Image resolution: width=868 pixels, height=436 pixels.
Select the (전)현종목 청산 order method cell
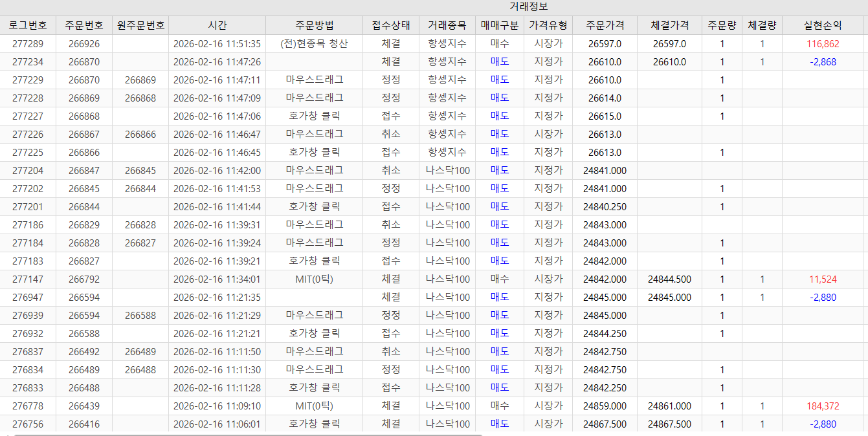[315, 44]
